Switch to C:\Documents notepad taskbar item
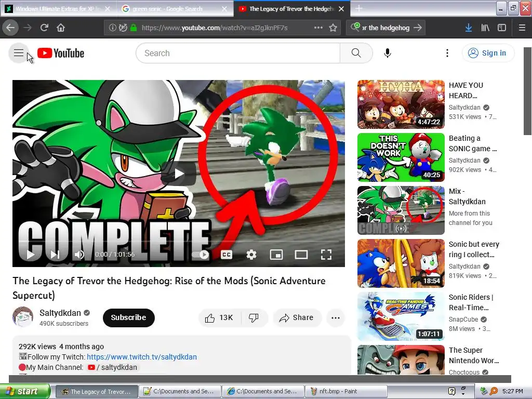Screen dimensions: 532x399 point(179,391)
